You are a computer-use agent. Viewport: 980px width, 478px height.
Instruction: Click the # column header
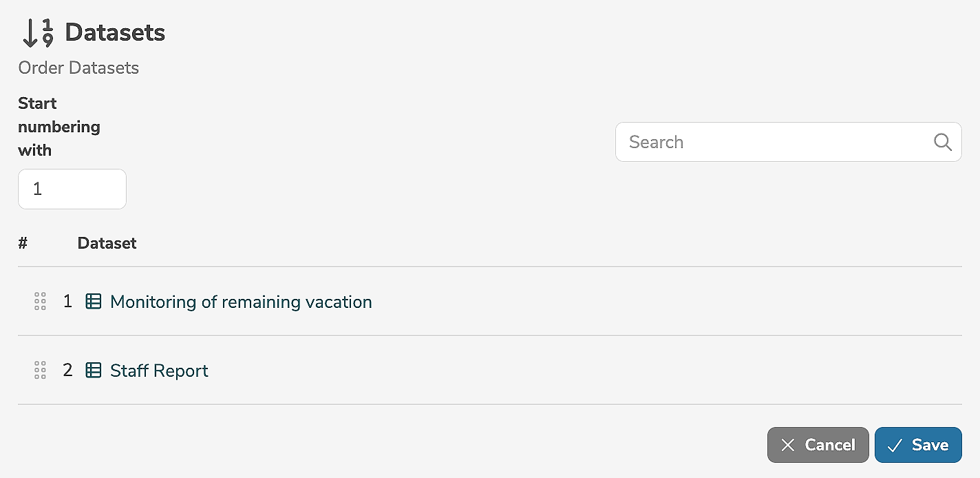pyautogui.click(x=23, y=243)
